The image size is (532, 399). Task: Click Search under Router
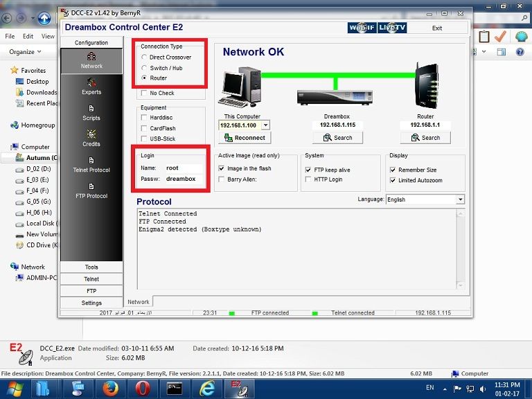425,138
